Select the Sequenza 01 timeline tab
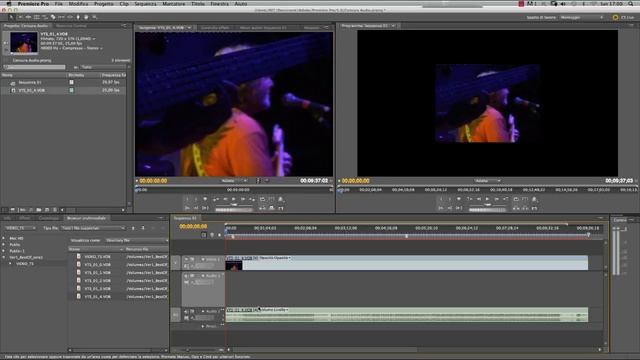This screenshot has width=640, height=360. (x=185, y=218)
